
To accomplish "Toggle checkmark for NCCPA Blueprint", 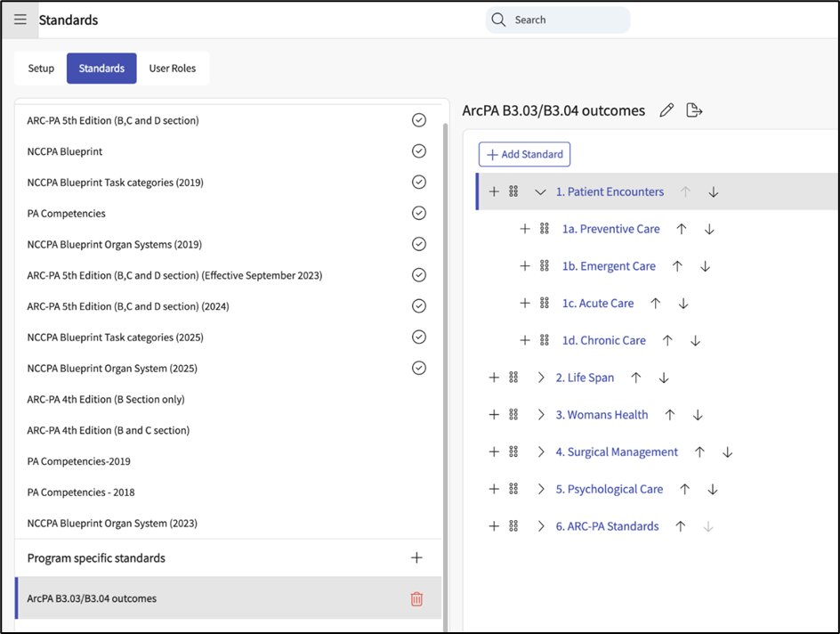I will pyautogui.click(x=419, y=151).
